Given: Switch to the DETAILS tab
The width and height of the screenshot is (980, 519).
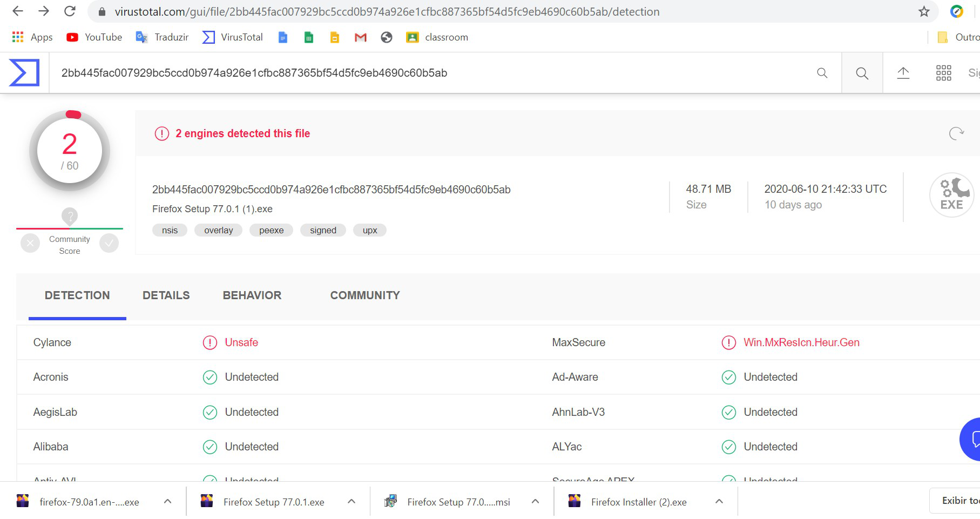Looking at the screenshot, I should coord(166,295).
